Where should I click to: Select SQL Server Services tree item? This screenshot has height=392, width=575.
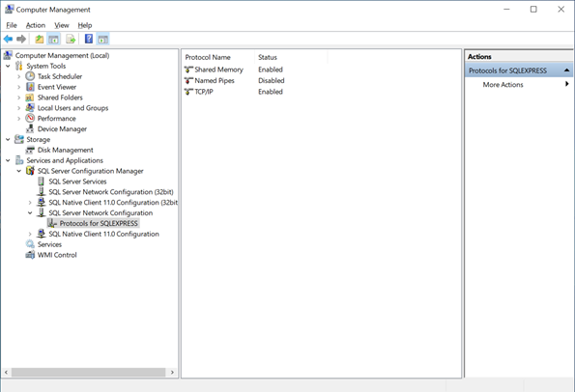(x=77, y=182)
